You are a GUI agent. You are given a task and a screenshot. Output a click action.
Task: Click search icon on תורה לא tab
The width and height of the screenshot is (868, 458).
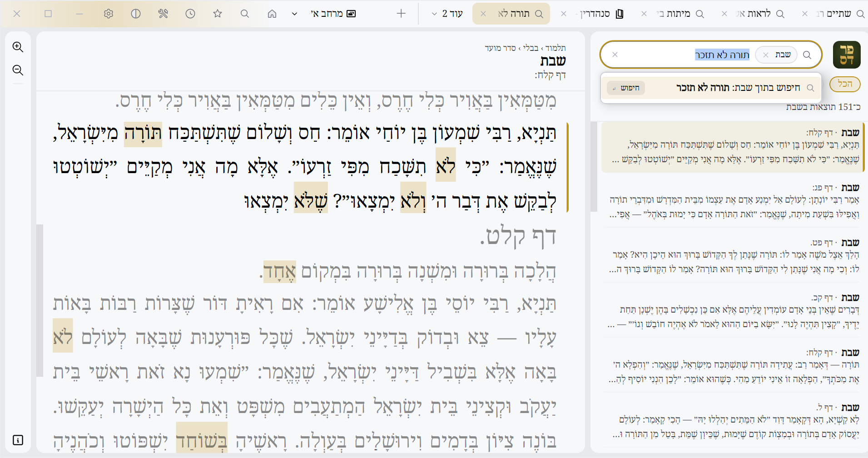[539, 14]
